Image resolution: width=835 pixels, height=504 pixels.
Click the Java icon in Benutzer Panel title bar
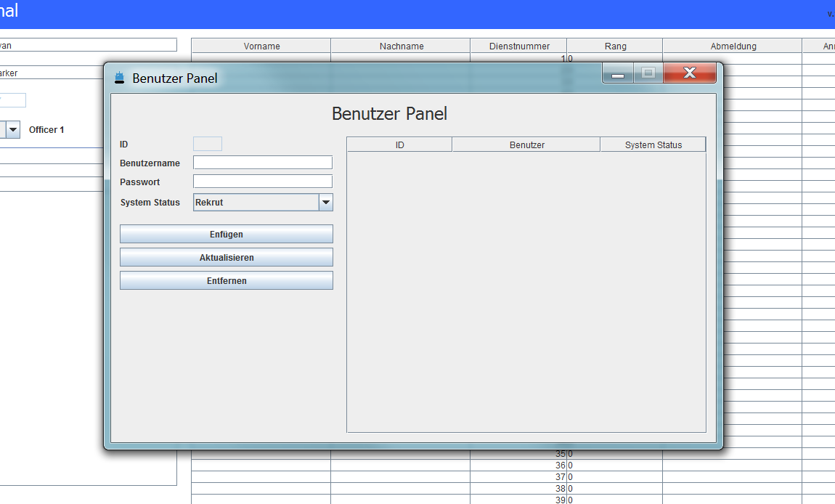(119, 78)
